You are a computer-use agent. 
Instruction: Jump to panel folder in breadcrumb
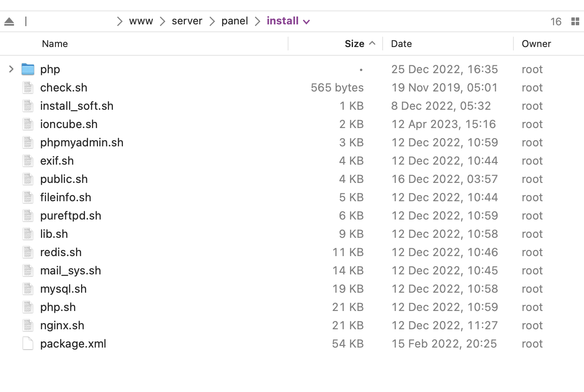pos(234,21)
